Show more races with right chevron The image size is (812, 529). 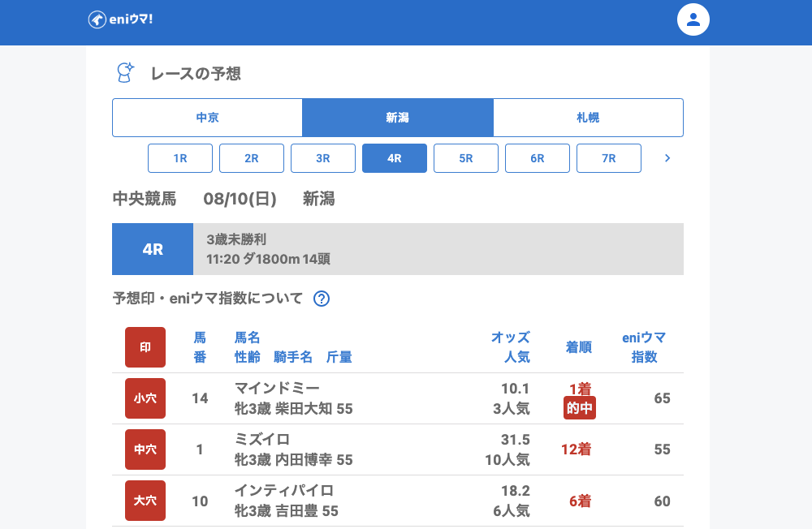tap(667, 158)
